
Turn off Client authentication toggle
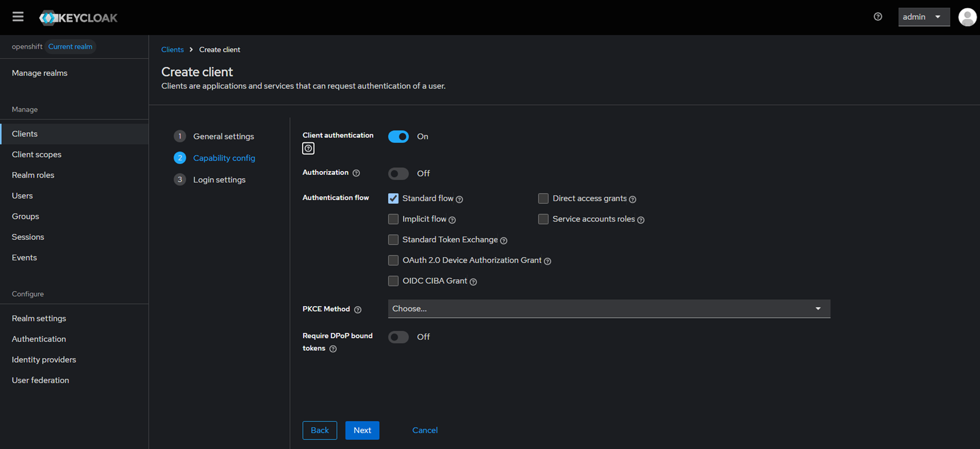[x=398, y=137]
